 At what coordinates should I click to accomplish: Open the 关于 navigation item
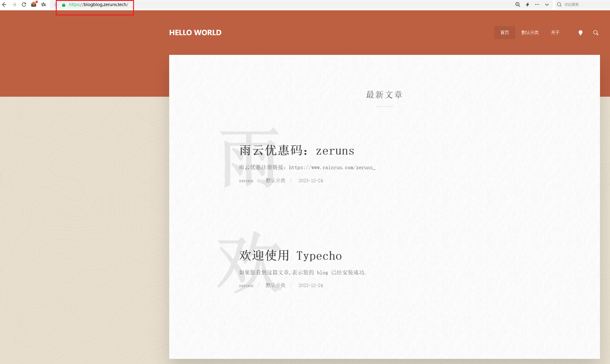click(555, 32)
